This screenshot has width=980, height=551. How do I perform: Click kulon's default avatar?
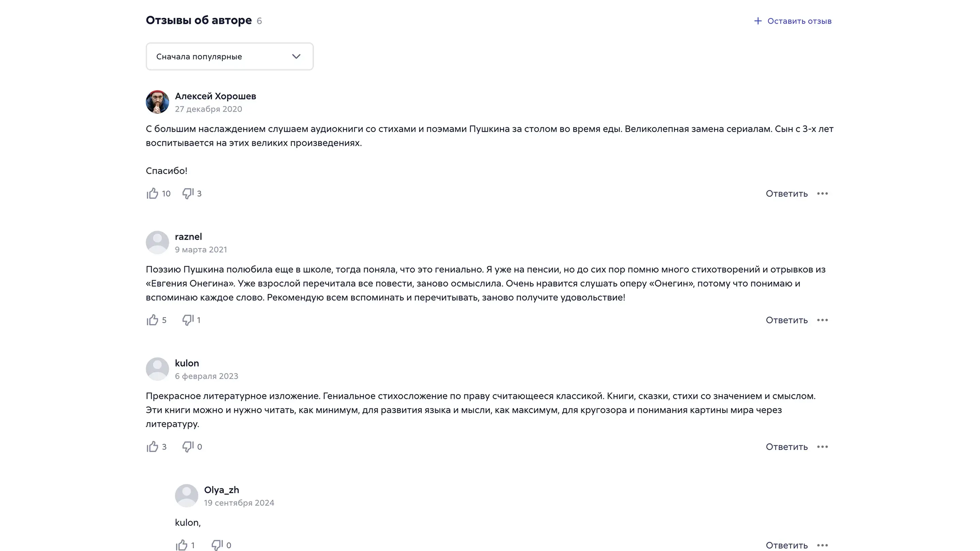click(x=158, y=369)
